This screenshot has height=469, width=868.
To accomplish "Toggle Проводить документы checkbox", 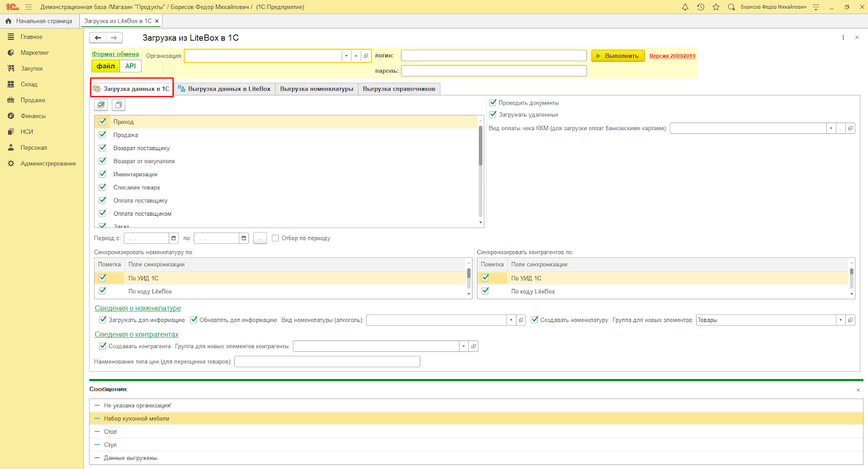I will [x=493, y=102].
